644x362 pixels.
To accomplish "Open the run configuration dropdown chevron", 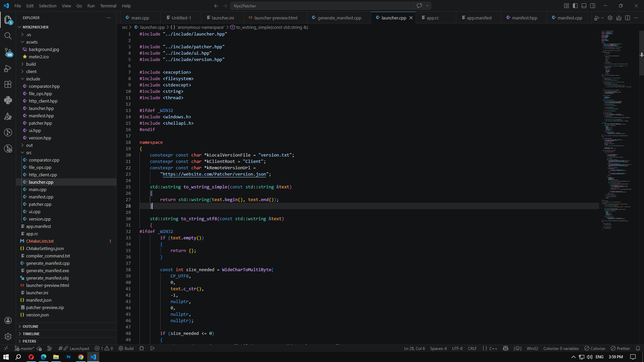I will 602,18.
